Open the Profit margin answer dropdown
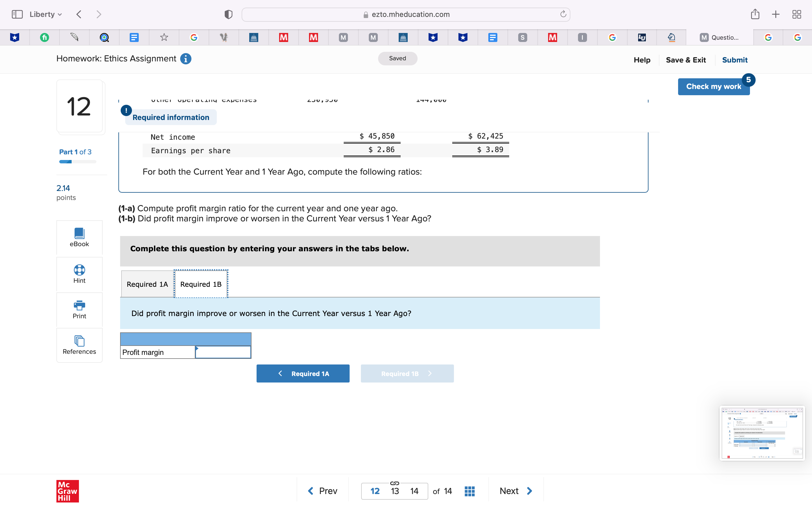Image resolution: width=812 pixels, height=507 pixels. (223, 352)
